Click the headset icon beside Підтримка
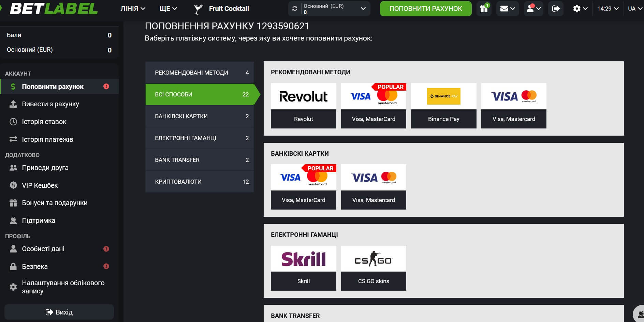Screen dimensions: 644x322 (13, 220)
